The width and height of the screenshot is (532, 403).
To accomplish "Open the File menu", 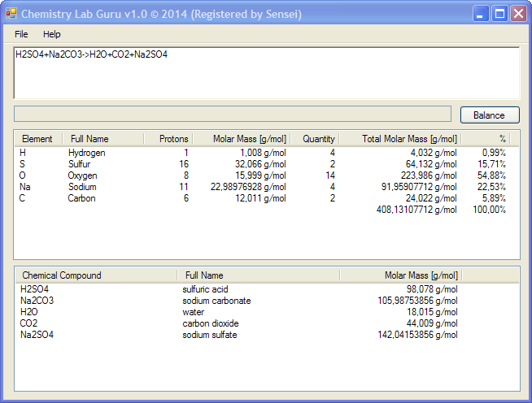I will [21, 34].
